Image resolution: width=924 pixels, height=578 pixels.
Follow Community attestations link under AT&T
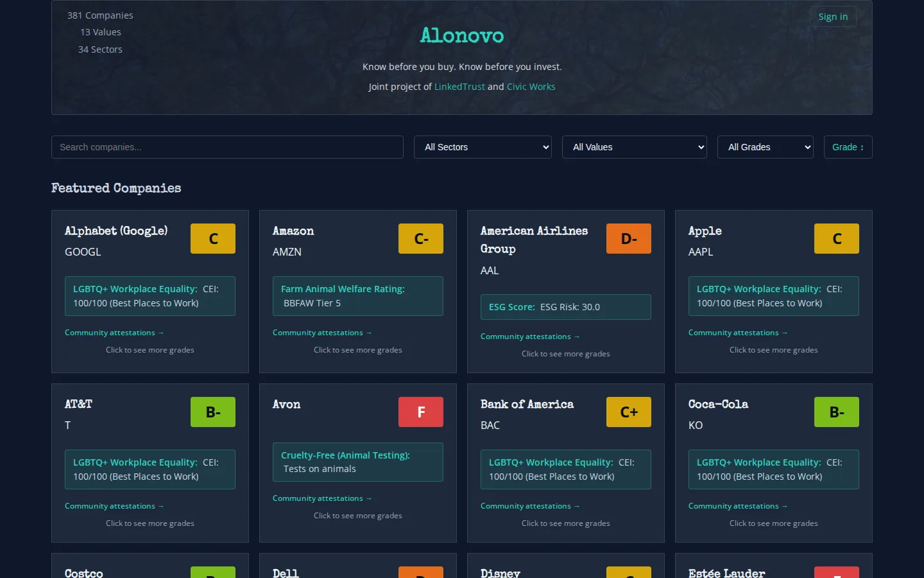tap(114, 506)
